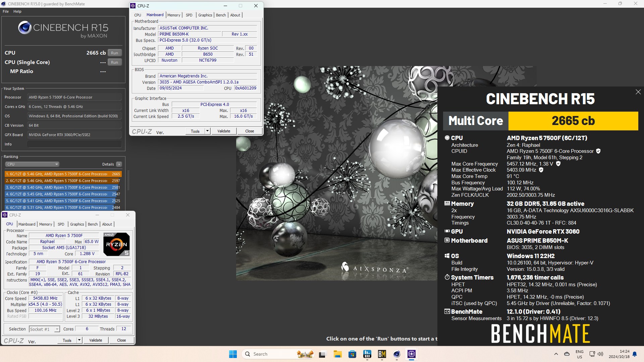The width and height of the screenshot is (644, 362).
Task: Open File Explorer from taskbar
Action: pyautogui.click(x=337, y=354)
